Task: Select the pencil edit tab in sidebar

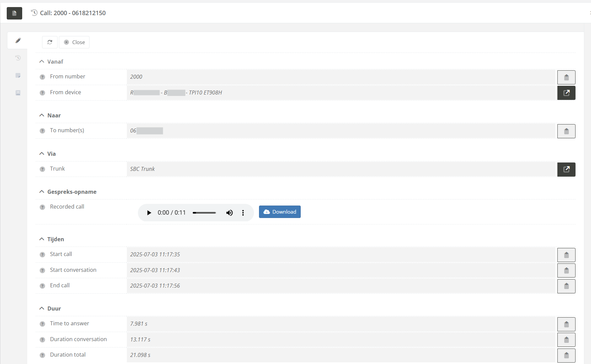Action: click(18, 41)
